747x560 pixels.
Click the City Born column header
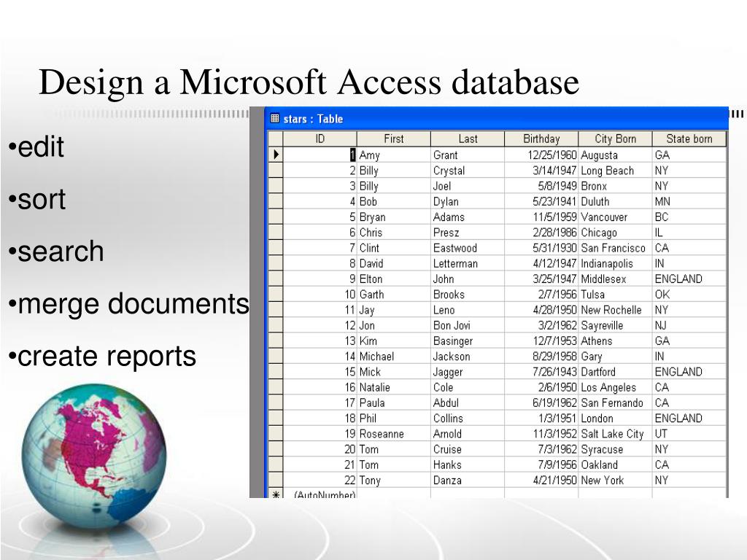616,139
